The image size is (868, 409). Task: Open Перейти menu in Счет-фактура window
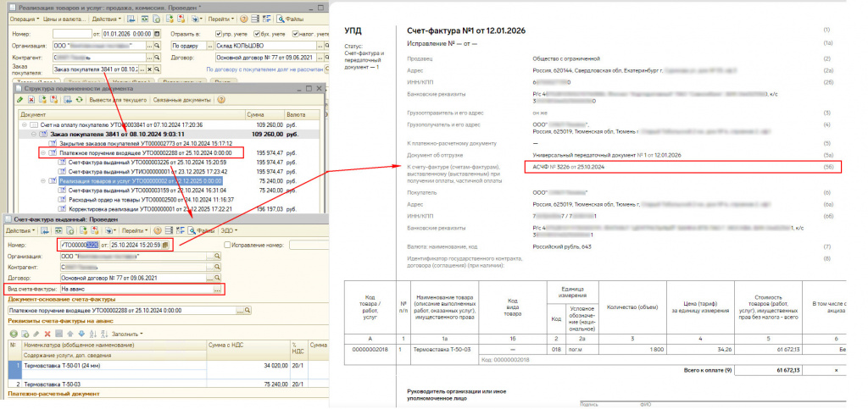(x=135, y=230)
